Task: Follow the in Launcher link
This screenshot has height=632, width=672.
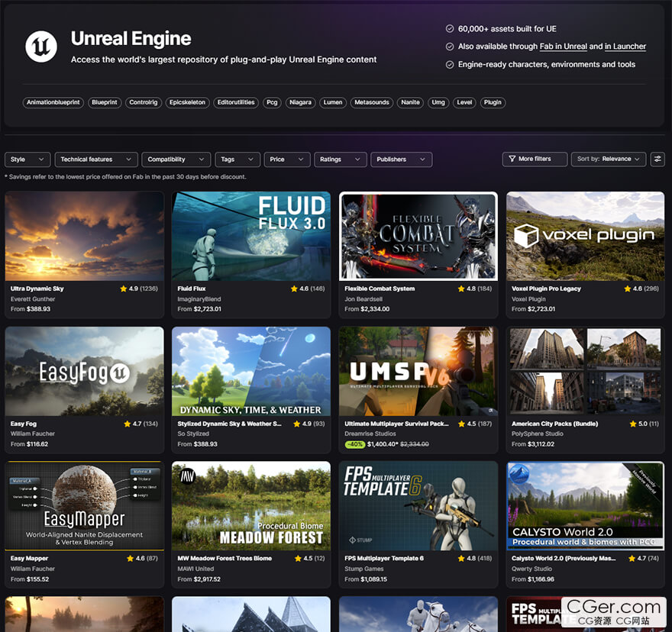Action: 625,47
